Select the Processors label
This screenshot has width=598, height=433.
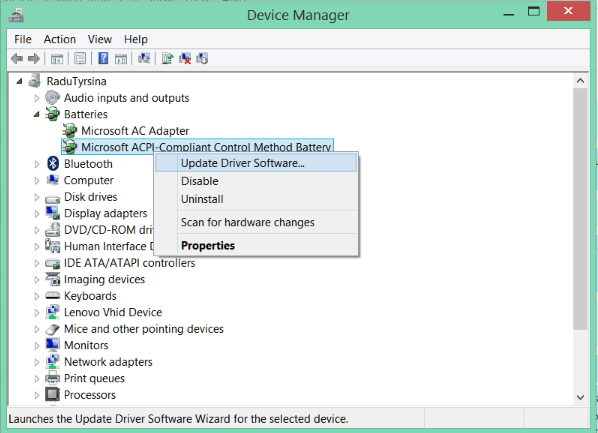(x=90, y=395)
